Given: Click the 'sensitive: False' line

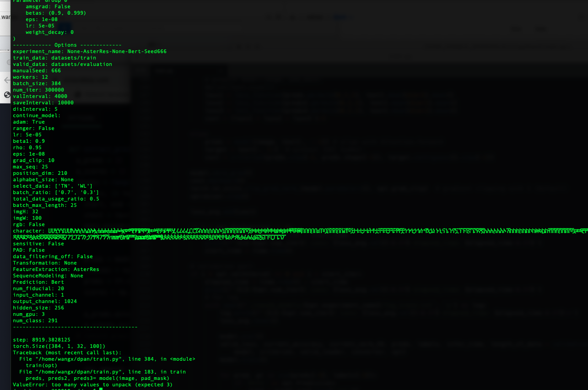Looking at the screenshot, I should point(38,244).
